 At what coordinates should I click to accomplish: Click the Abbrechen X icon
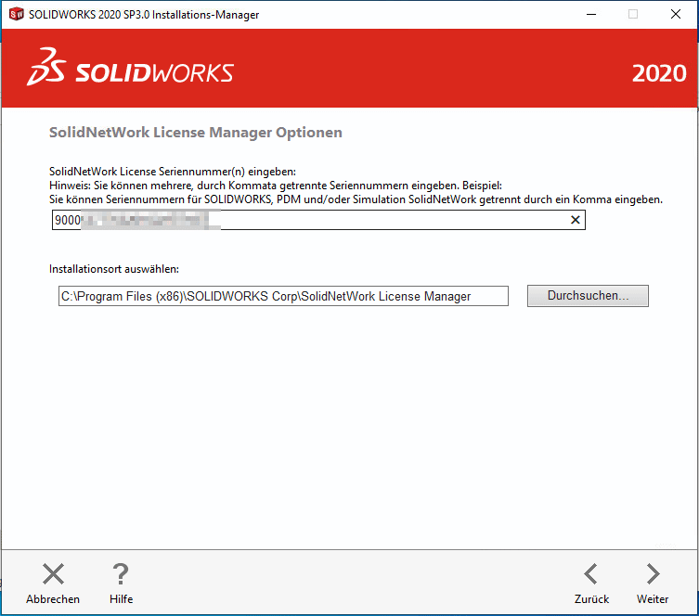[53, 574]
